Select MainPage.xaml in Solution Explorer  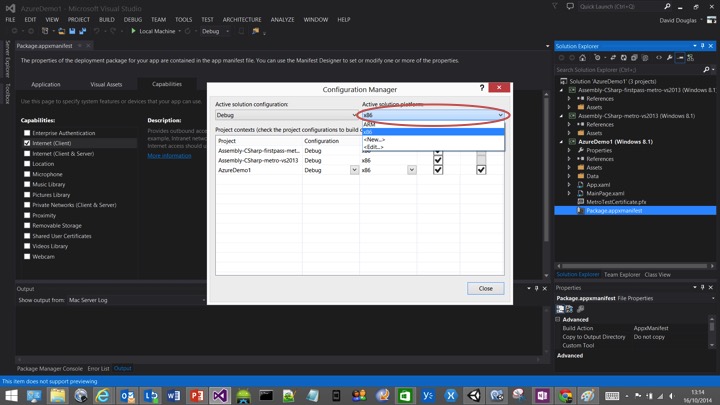pos(605,193)
